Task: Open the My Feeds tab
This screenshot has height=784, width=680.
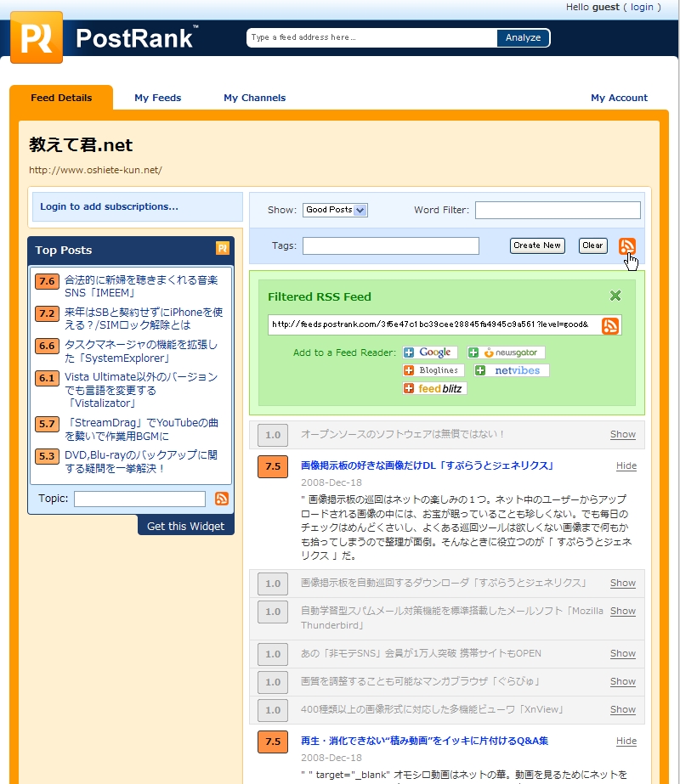Action: [x=157, y=98]
